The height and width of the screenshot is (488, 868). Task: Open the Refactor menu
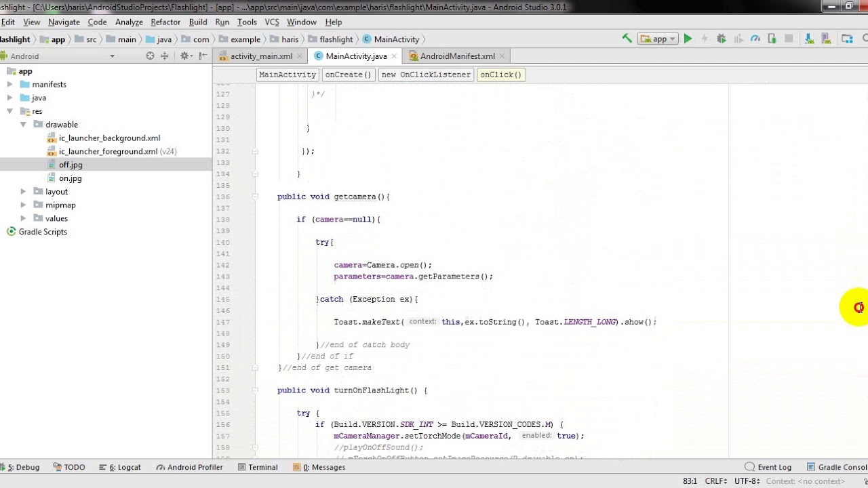[165, 22]
